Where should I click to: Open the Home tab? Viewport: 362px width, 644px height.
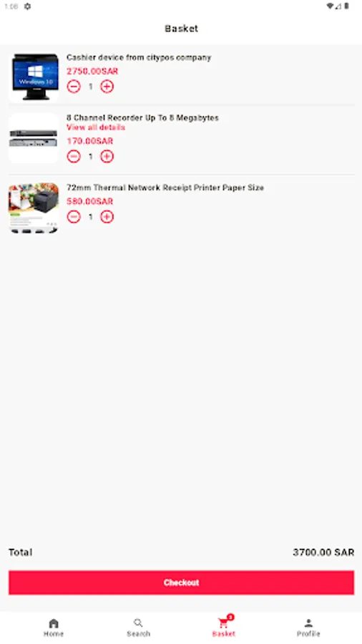tap(54, 628)
